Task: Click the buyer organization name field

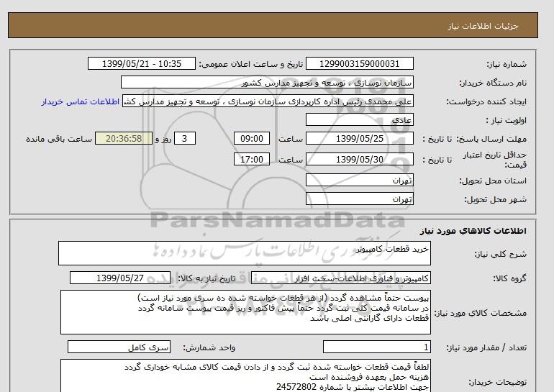Action: point(267,82)
